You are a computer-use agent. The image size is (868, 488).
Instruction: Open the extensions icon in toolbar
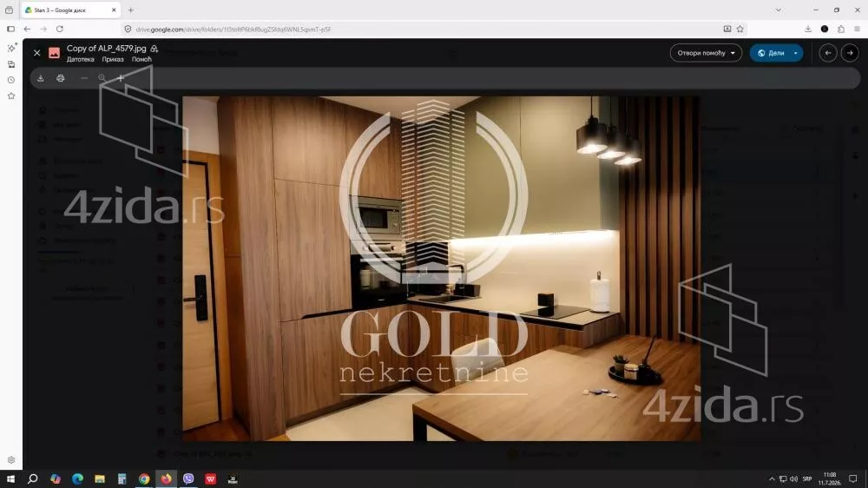[841, 29]
